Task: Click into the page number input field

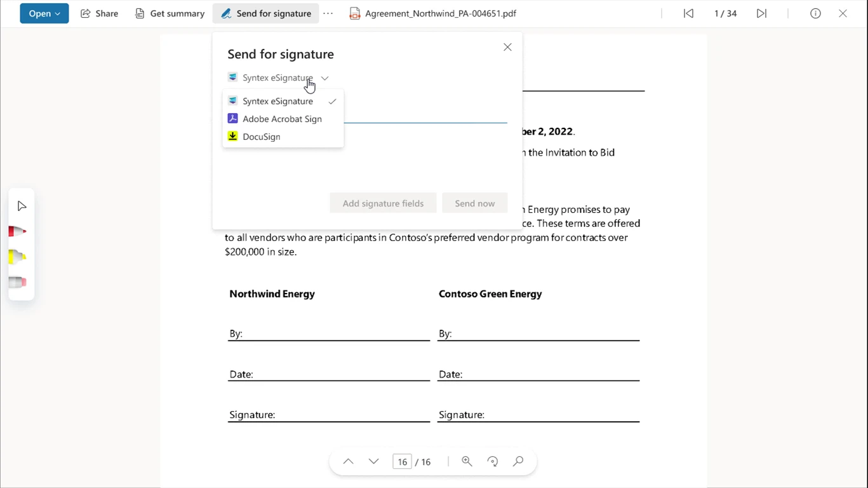Action: pos(402,461)
